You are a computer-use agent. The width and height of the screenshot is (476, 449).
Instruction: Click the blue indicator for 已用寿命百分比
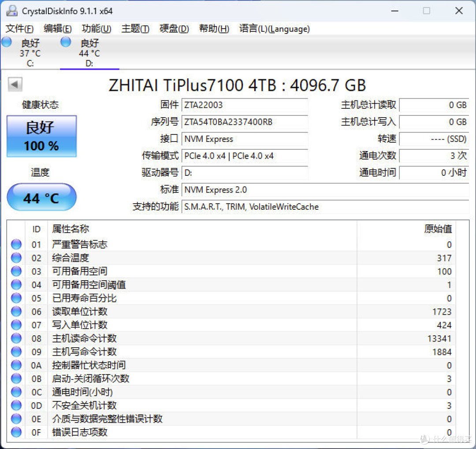click(16, 298)
